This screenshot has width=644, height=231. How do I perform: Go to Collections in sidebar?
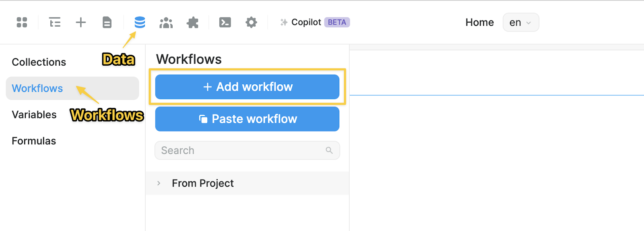[39, 62]
